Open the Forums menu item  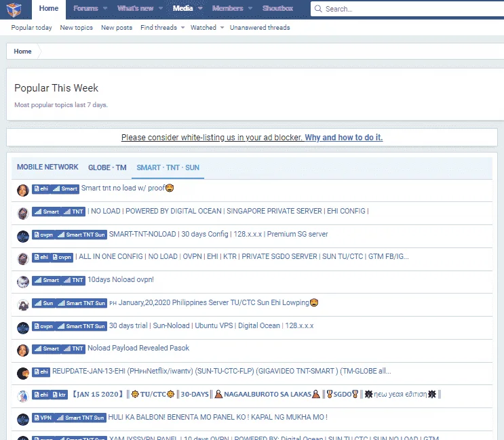tap(85, 8)
